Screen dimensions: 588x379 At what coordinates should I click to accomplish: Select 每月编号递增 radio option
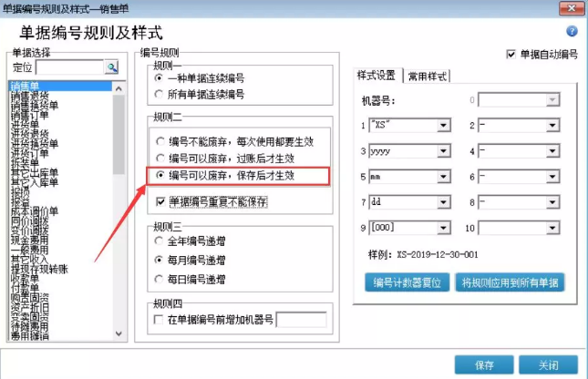tap(159, 260)
